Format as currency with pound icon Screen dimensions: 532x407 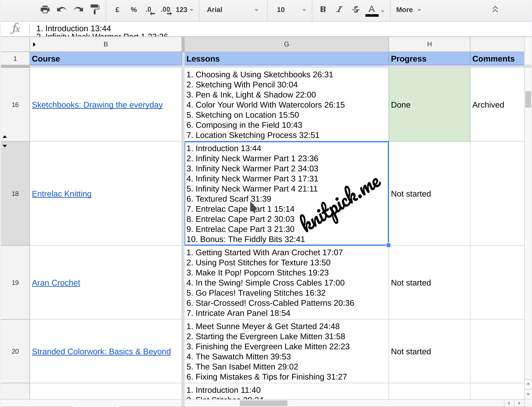(x=117, y=10)
